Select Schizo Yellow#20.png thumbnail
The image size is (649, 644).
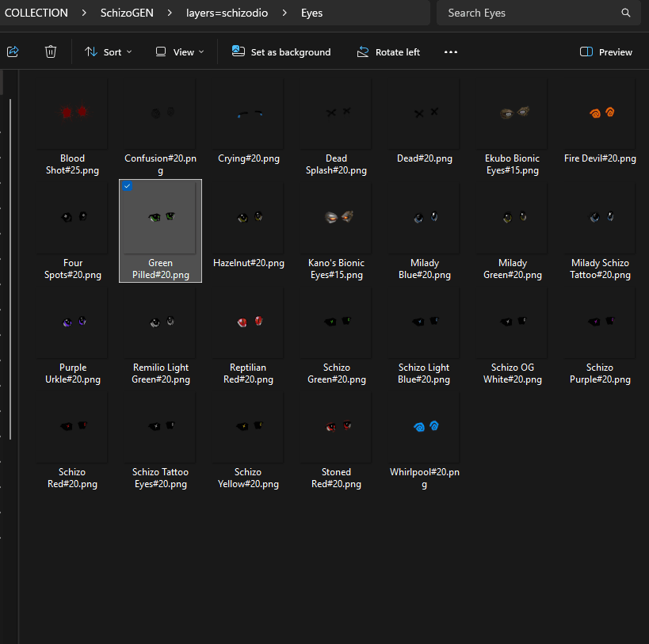click(248, 427)
